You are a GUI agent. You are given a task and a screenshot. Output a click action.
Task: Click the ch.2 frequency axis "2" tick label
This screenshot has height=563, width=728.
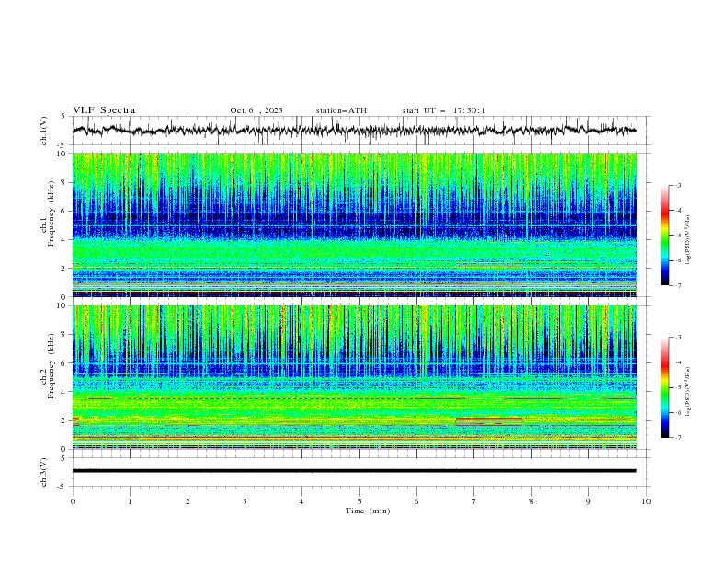coord(64,420)
